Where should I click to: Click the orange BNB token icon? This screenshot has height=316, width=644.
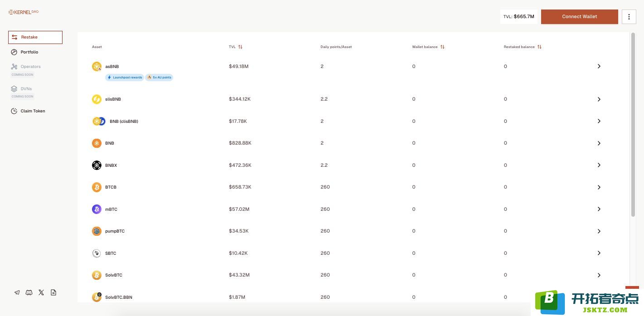point(97,143)
